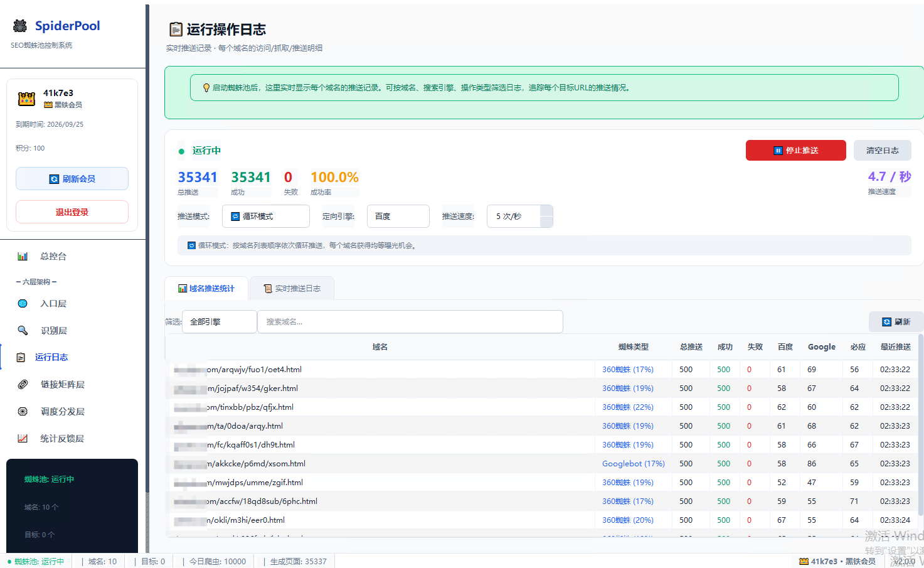Click the 清空日志 button
The height and width of the screenshot is (568, 924).
click(883, 151)
